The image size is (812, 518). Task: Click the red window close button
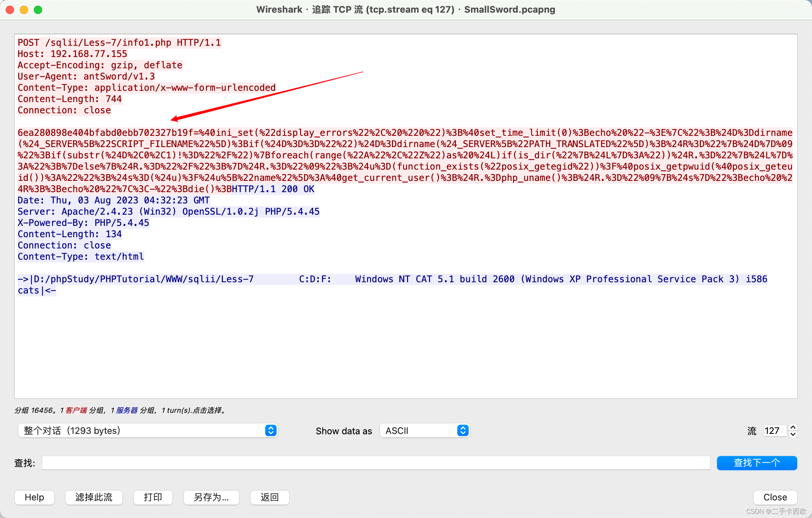pyautogui.click(x=10, y=10)
